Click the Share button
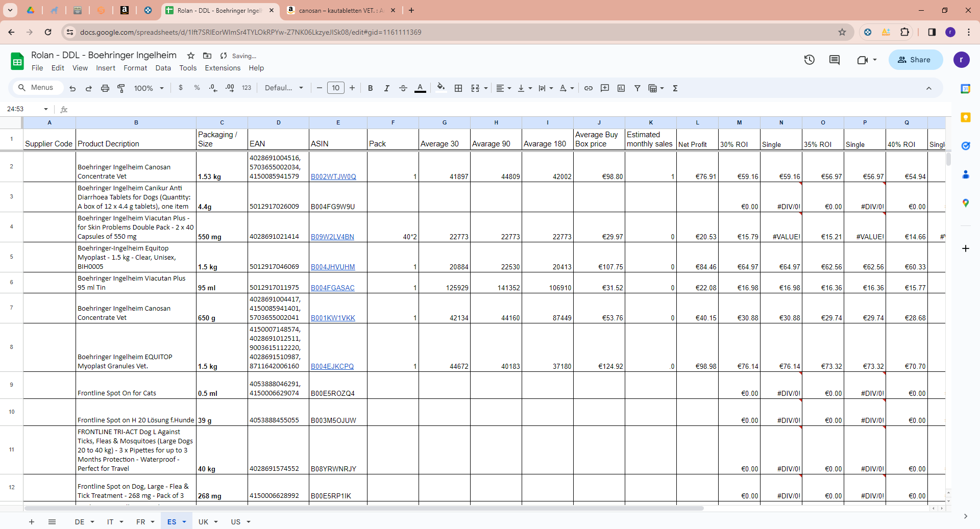The width and height of the screenshot is (980, 529). coord(916,60)
